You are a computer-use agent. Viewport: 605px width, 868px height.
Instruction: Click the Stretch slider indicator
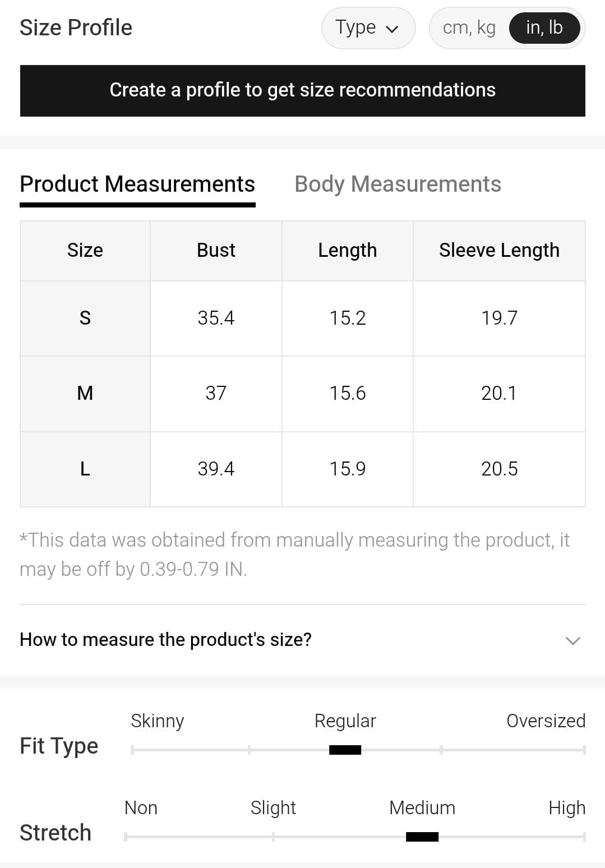422,837
